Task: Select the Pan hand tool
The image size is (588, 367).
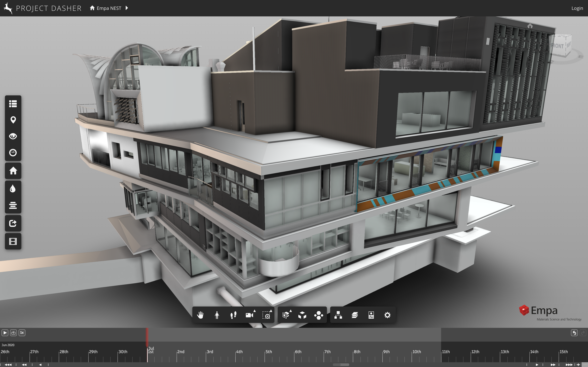Action: coord(200,315)
